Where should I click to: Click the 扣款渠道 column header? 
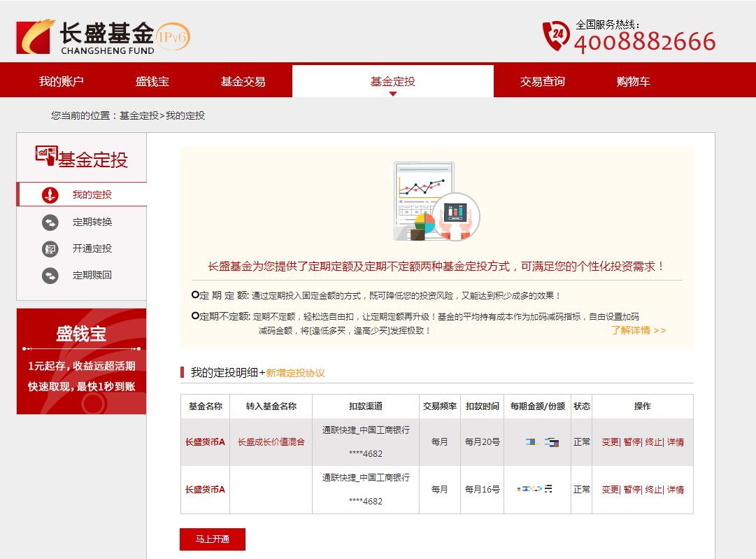pos(366,406)
